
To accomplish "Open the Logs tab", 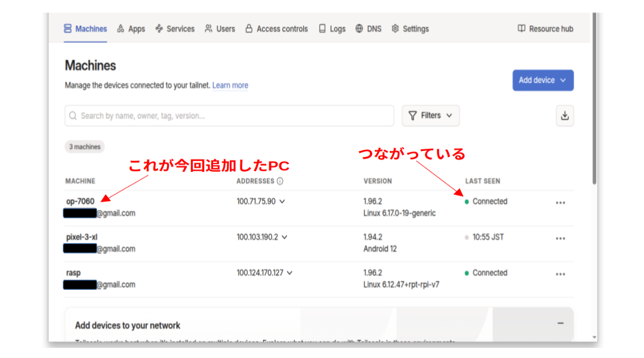I will 332,29.
